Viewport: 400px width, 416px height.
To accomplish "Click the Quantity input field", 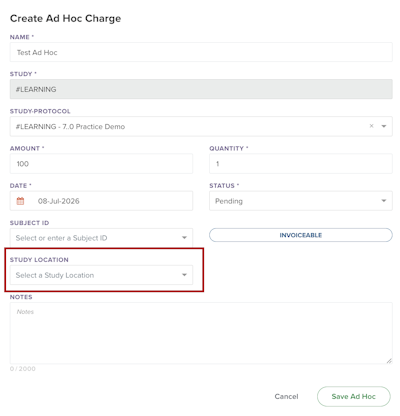I will pos(301,164).
